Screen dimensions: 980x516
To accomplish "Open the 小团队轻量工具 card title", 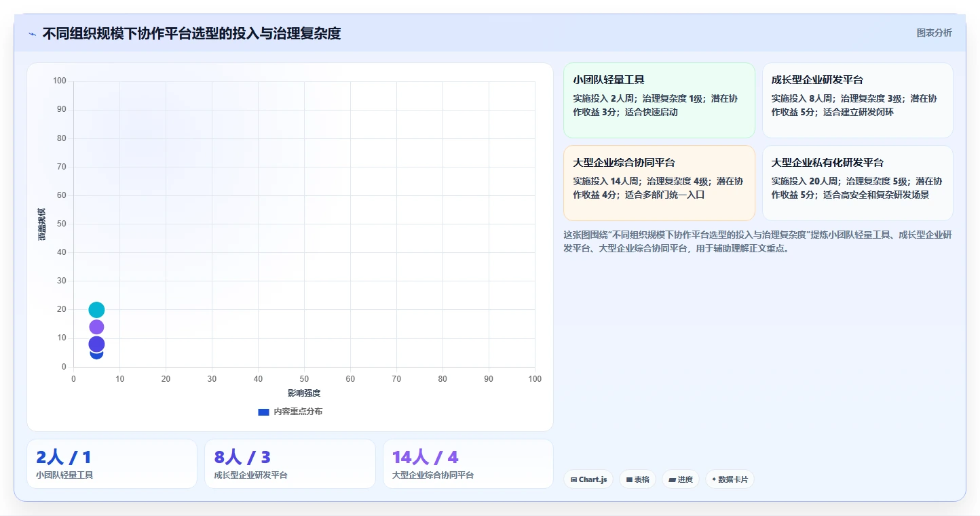I will pyautogui.click(x=609, y=79).
